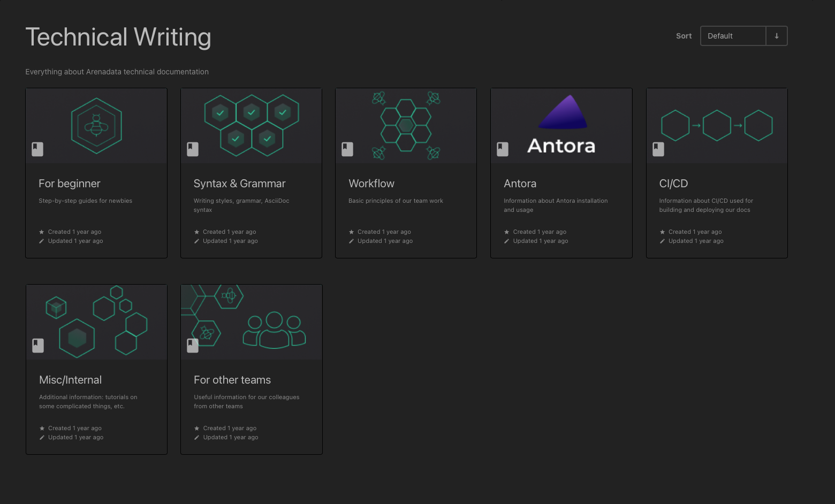Click the people group cover of For other teams
Screen dimensions: 835x504
(x=252, y=322)
